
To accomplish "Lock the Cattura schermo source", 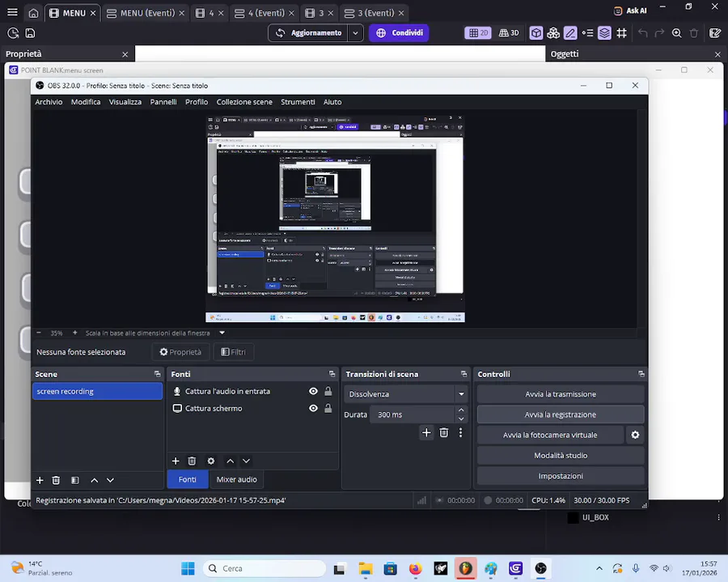I will pyautogui.click(x=328, y=409).
